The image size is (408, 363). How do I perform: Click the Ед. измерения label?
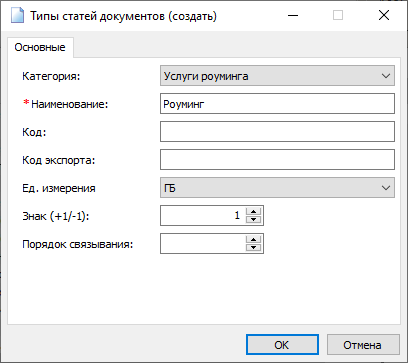point(59,188)
